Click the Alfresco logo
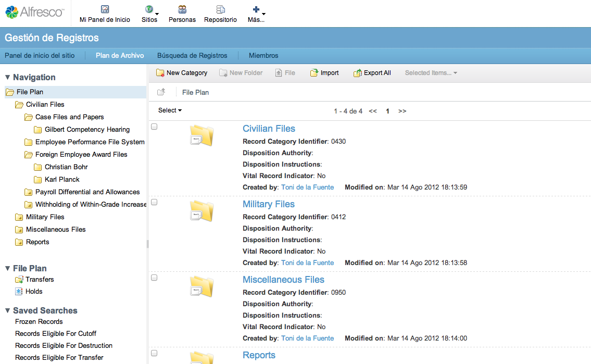This screenshot has width=591, height=364. [x=35, y=12]
